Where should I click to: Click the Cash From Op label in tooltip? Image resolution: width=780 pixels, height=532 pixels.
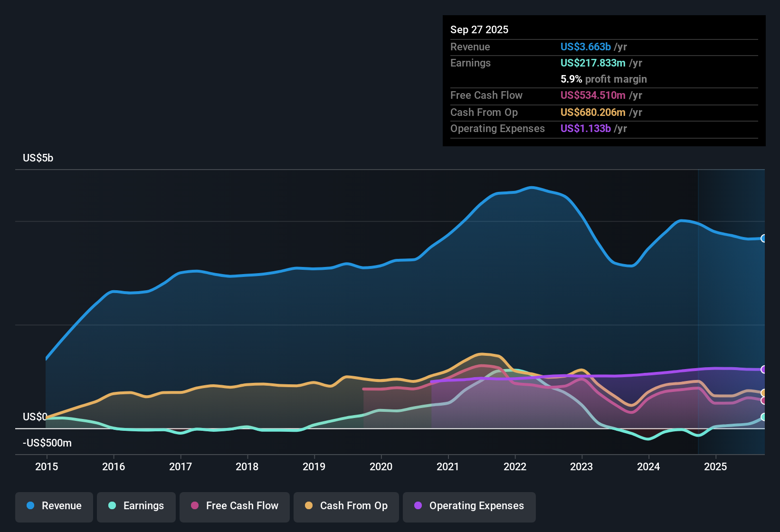484,112
